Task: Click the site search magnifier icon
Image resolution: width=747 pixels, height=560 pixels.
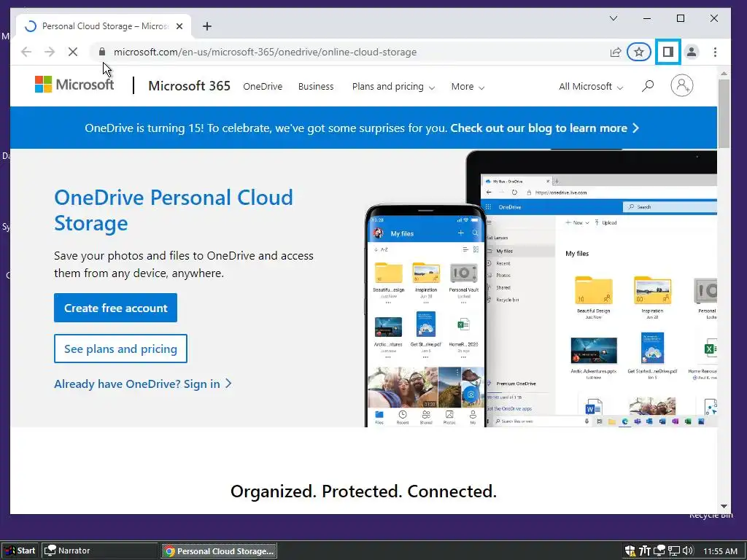Action: 648,86
